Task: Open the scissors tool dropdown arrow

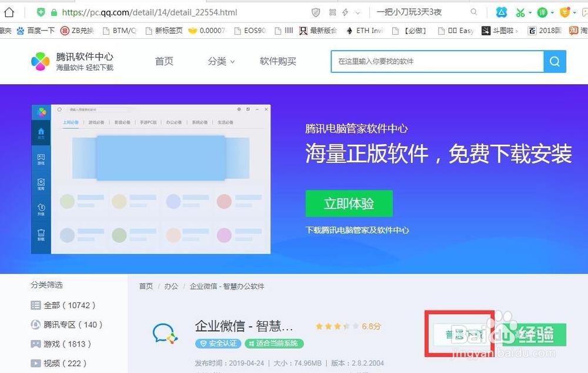Action: click(530, 13)
